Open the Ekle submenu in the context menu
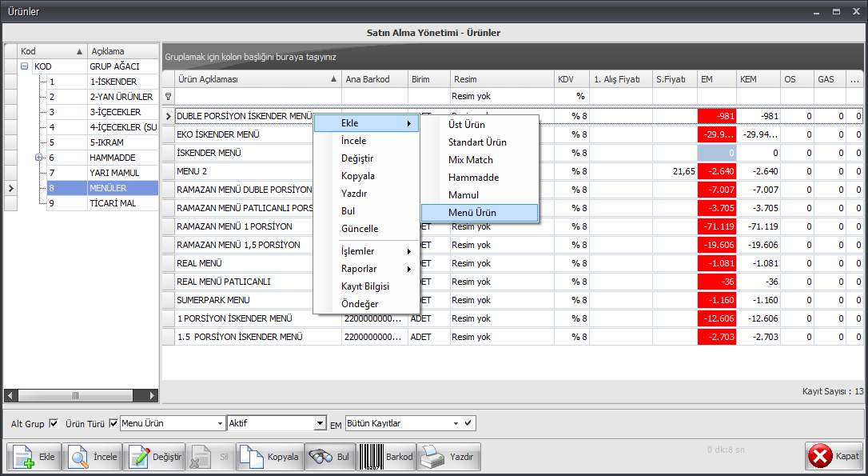868x476 pixels. coord(367,123)
